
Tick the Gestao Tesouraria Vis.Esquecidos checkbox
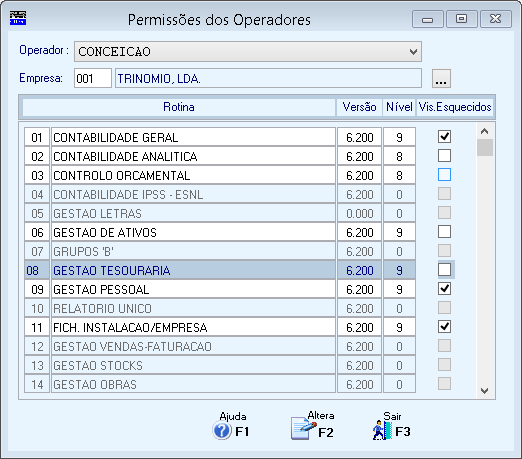tap(444, 270)
